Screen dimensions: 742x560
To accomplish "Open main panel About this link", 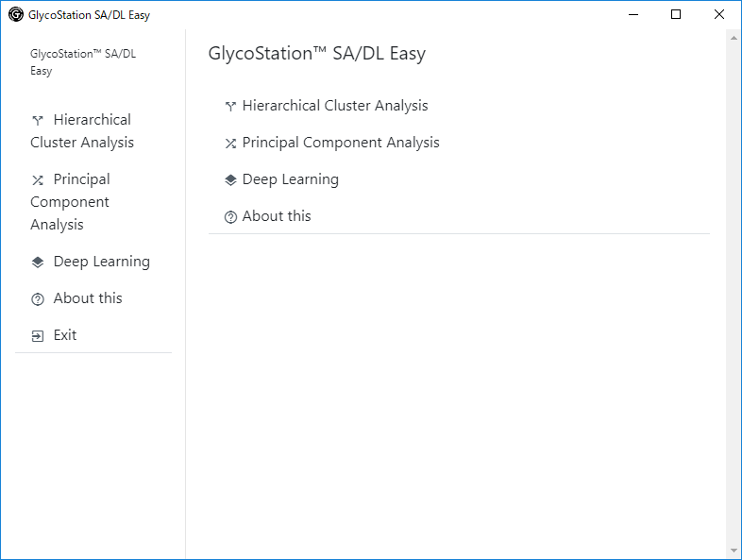I will [x=267, y=216].
